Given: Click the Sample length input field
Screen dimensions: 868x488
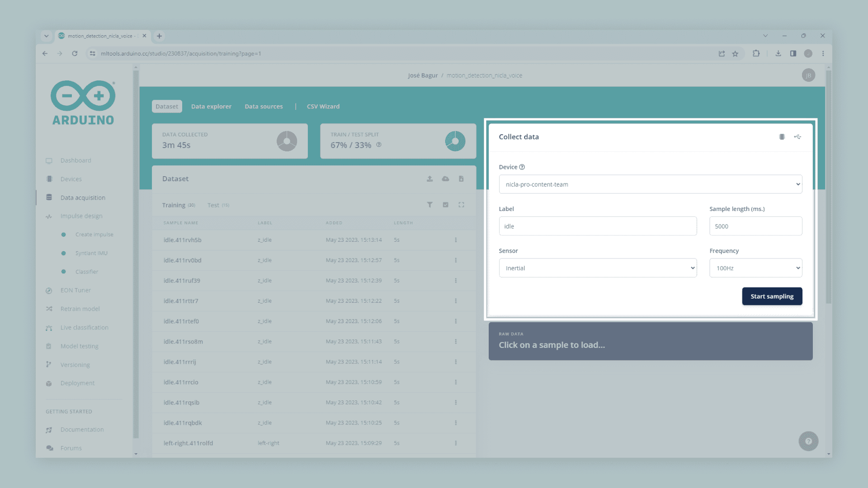Looking at the screenshot, I should point(755,226).
